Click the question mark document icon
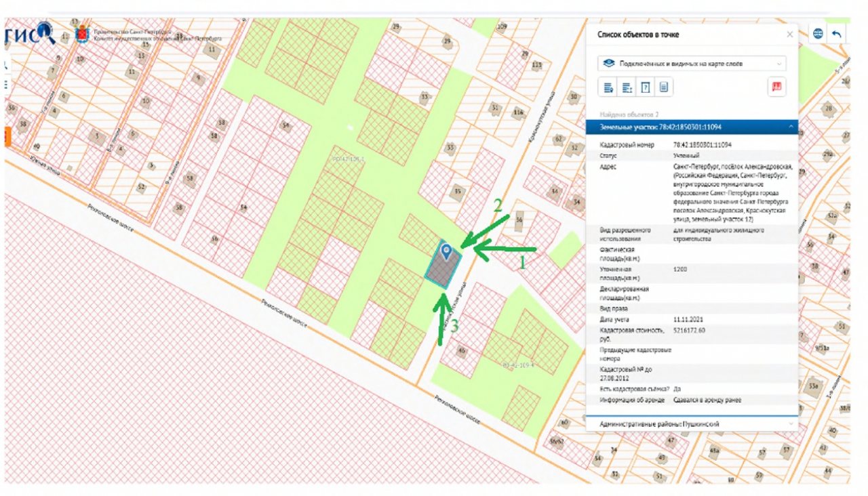 pos(646,87)
